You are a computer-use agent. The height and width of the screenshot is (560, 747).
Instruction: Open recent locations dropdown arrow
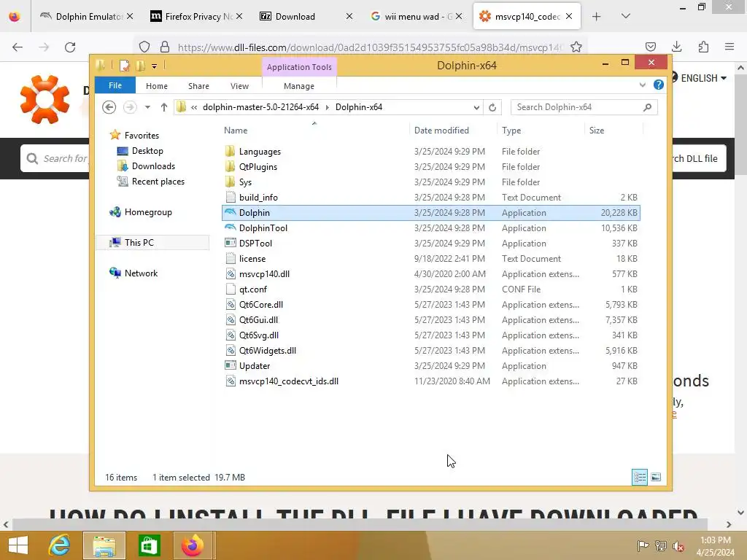(147, 107)
